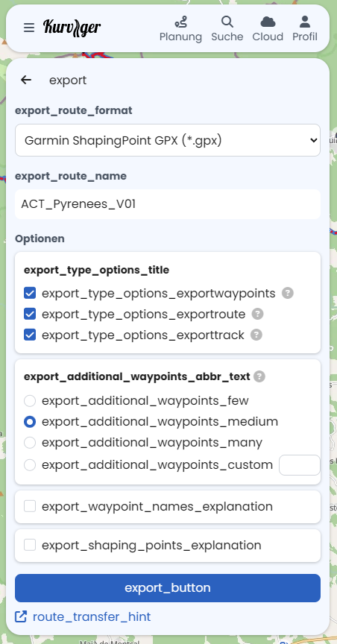337x644 pixels.
Task: Click the blue export_button
Action: pyautogui.click(x=168, y=588)
